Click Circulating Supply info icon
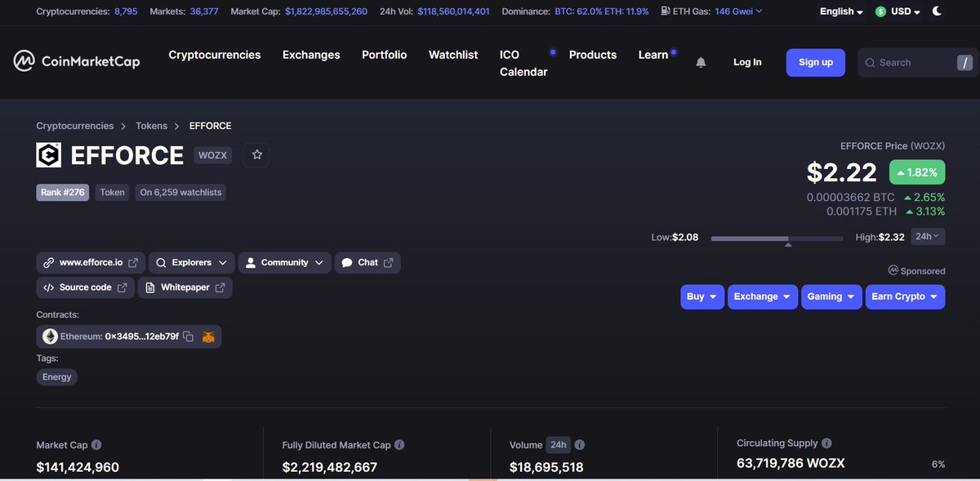Image resolution: width=980 pixels, height=481 pixels. (826, 443)
